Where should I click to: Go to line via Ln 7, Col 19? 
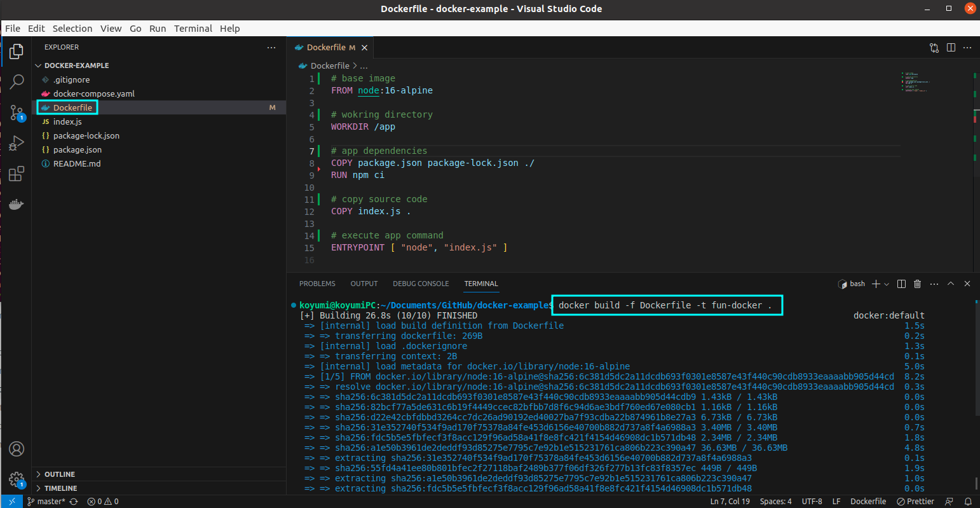(730, 502)
